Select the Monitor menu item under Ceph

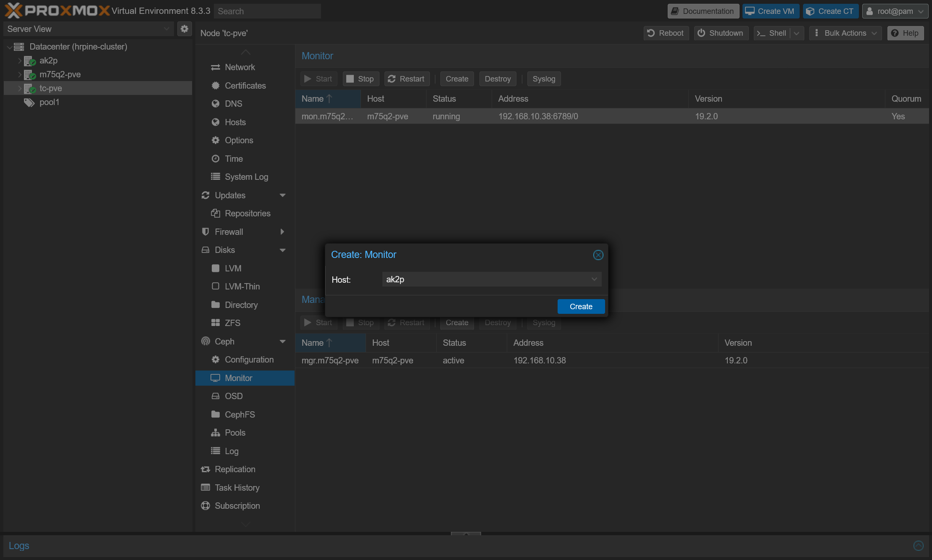click(x=245, y=378)
